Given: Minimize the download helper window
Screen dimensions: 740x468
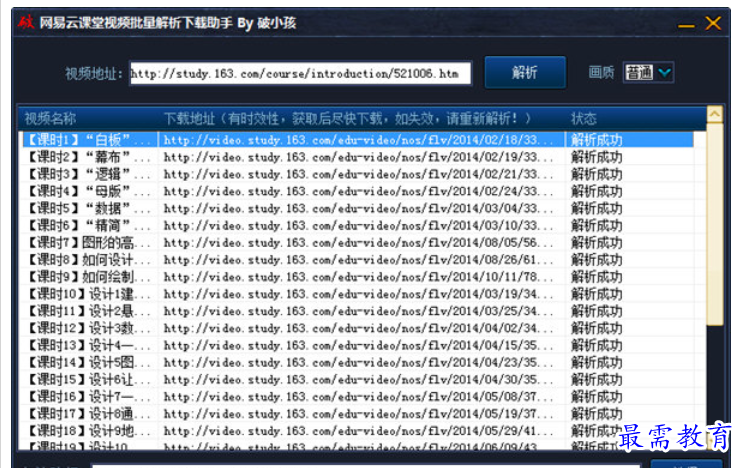Looking at the screenshot, I should [x=686, y=25].
